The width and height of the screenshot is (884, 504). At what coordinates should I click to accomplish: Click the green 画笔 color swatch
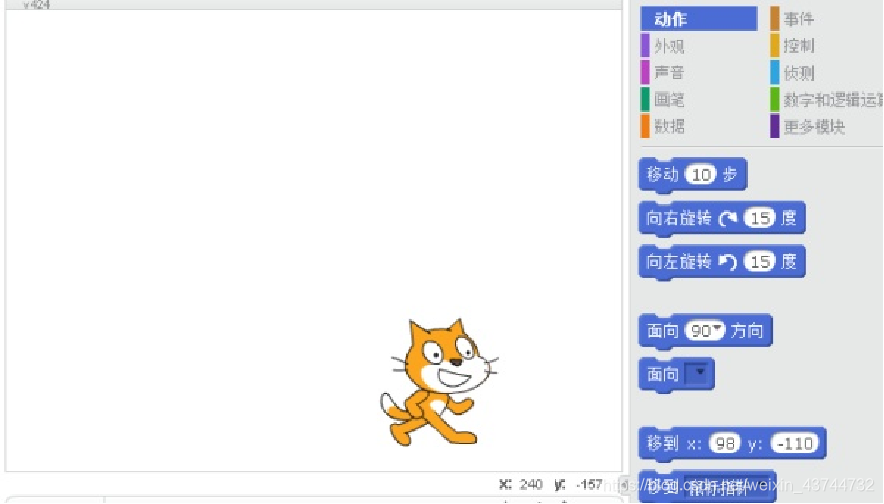pyautogui.click(x=646, y=100)
